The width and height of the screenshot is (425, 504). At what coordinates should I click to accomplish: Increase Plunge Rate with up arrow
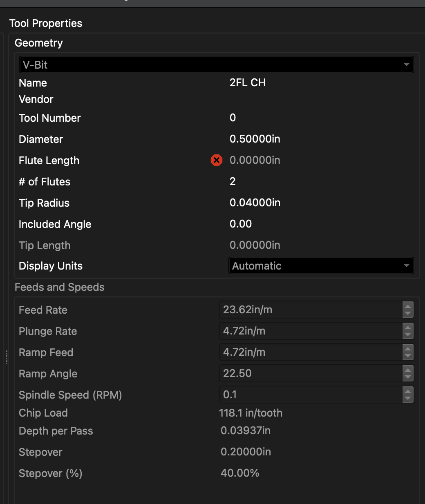[408, 327]
